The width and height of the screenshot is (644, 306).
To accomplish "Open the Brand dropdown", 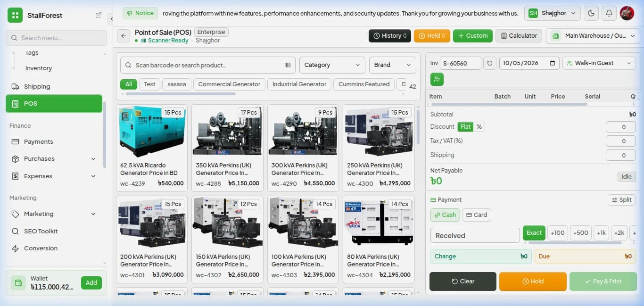I will coord(393,65).
